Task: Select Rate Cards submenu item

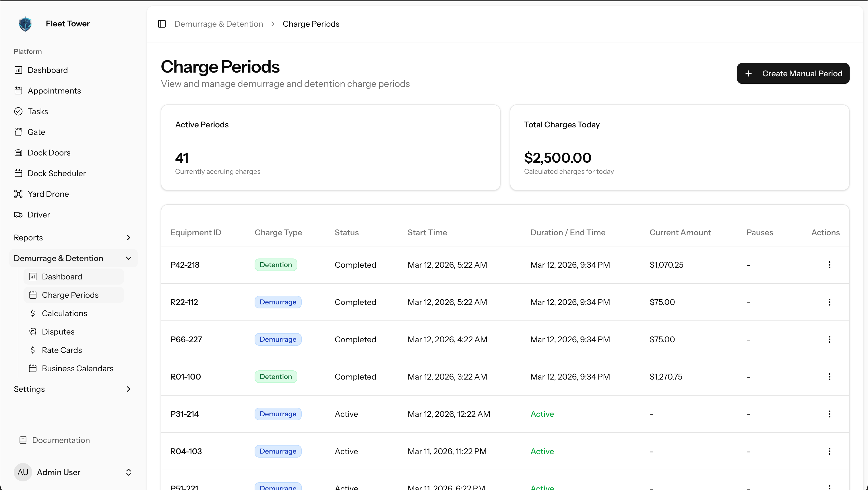Action: coord(62,350)
